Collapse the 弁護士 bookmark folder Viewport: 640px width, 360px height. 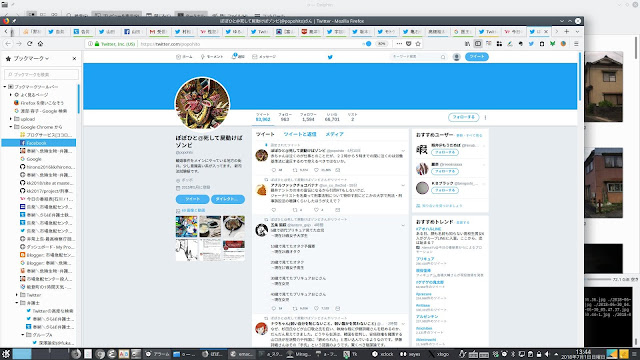(x=17, y=303)
